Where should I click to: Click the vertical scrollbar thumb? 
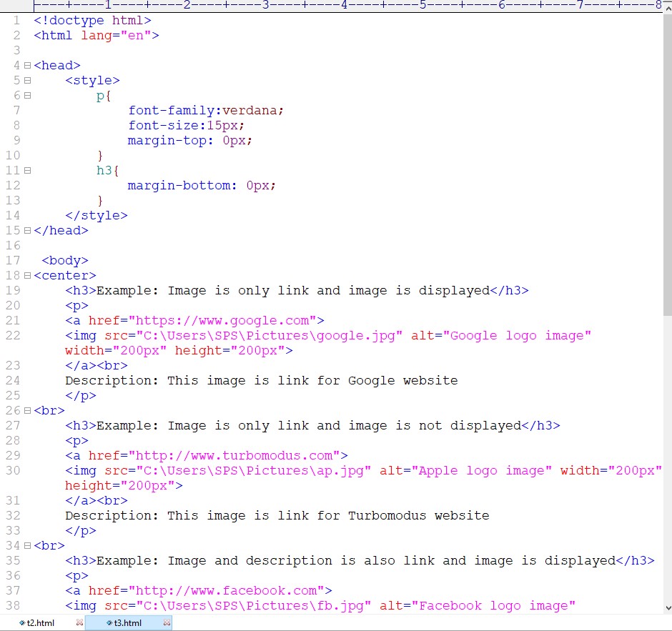pyautogui.click(x=668, y=165)
